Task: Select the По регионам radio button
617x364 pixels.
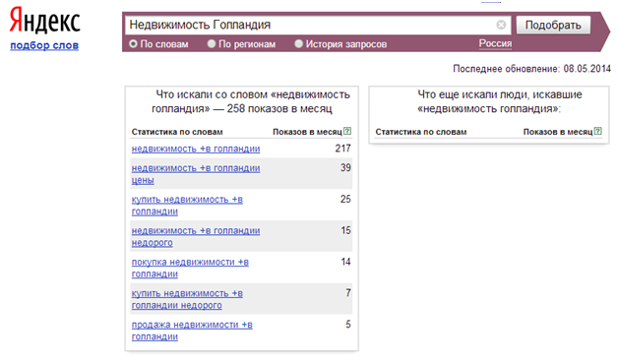Action: tap(212, 43)
